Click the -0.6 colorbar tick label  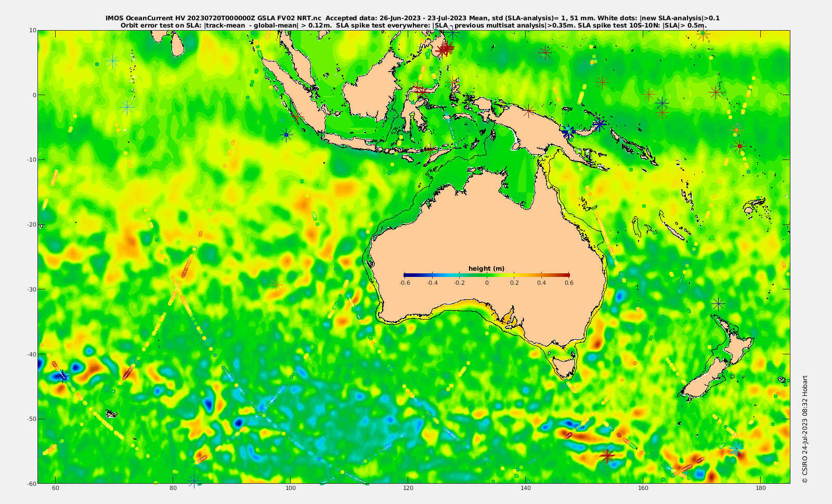405,283
